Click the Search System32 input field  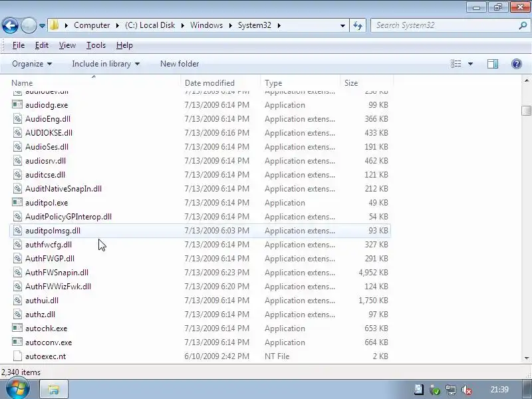tap(444, 25)
